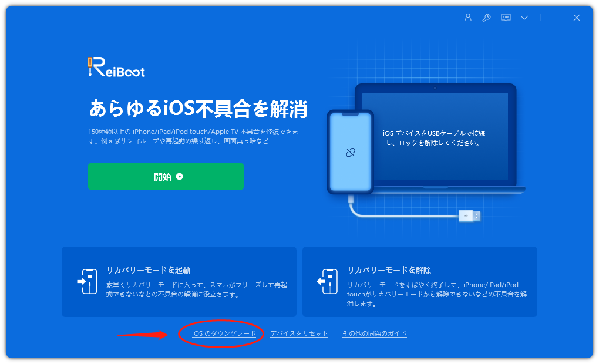Click the enter recovery mode phone icon
Viewport: 599px width, 364px height.
(x=87, y=281)
